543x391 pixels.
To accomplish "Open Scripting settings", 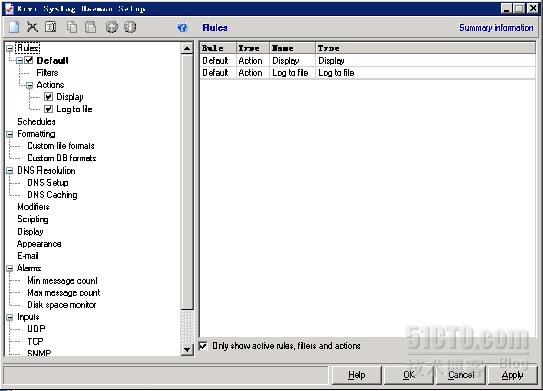I will click(33, 219).
